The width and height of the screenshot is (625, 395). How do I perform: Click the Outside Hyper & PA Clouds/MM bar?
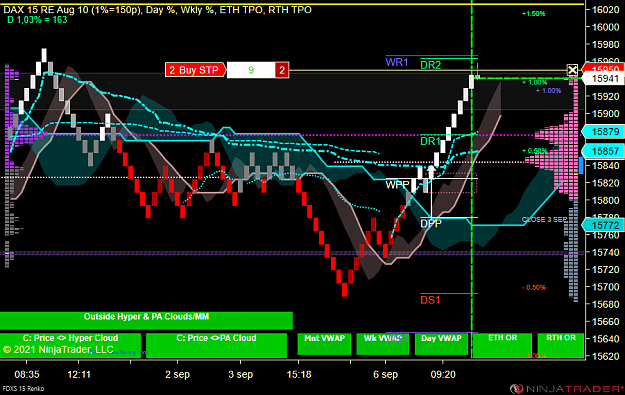[x=146, y=320]
